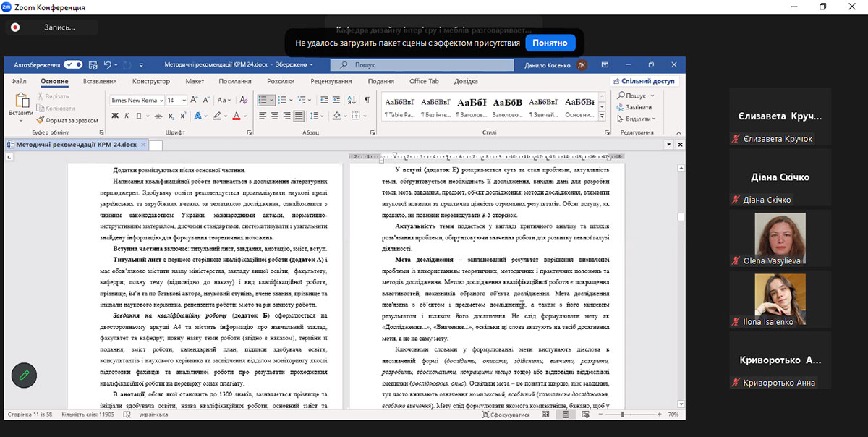Image resolution: width=868 pixels, height=437 pixels.
Task: Open the Office Tab ribbon tab
Action: 425,81
